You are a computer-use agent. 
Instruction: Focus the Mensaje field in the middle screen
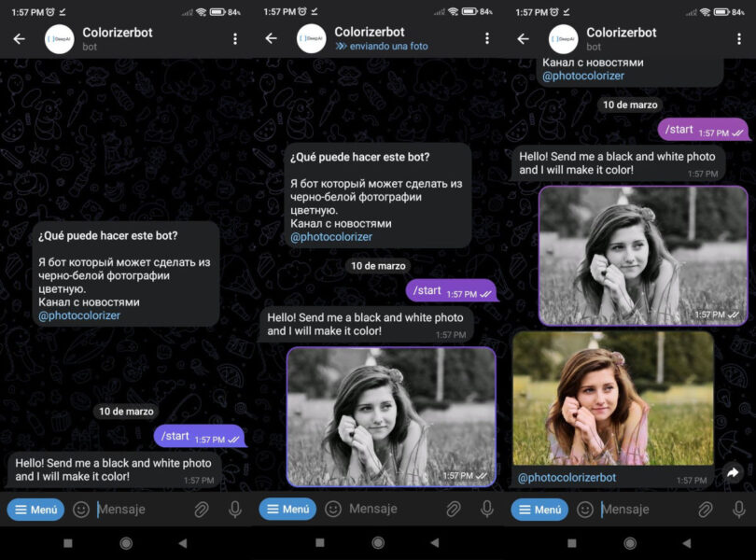(x=395, y=509)
